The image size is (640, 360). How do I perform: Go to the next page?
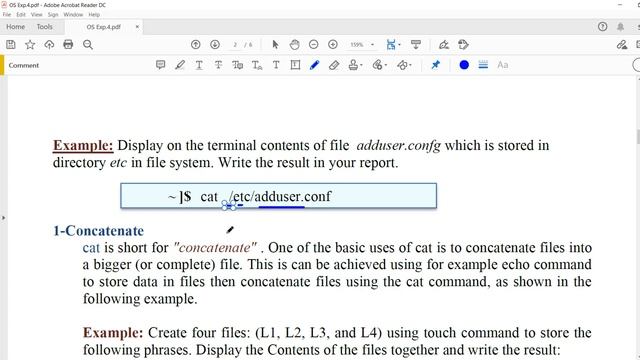pyautogui.click(x=215, y=44)
